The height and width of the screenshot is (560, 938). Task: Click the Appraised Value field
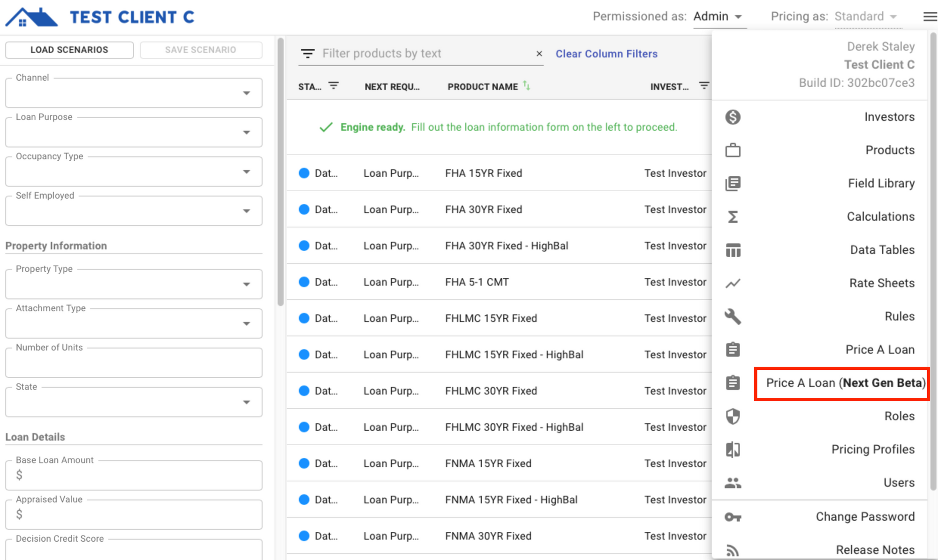pyautogui.click(x=134, y=515)
